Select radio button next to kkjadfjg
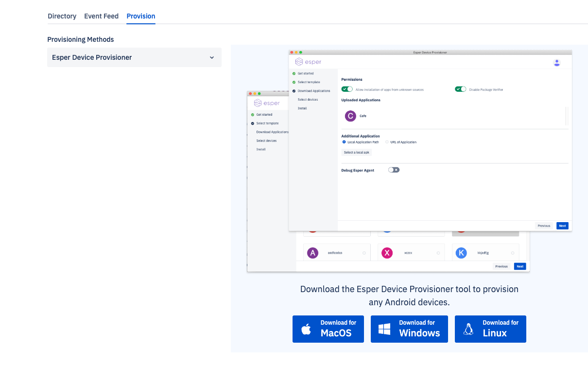Screen dimensions: 588x366 coord(513,253)
